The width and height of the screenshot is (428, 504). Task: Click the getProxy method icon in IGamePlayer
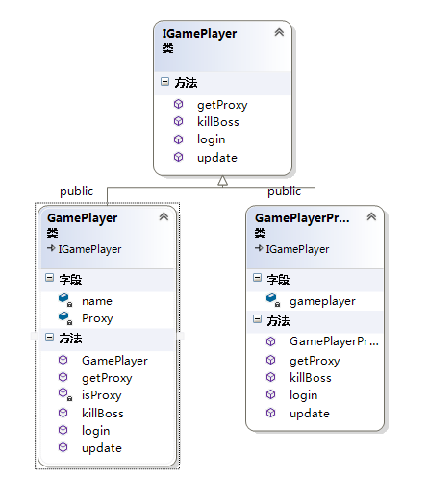click(x=178, y=104)
